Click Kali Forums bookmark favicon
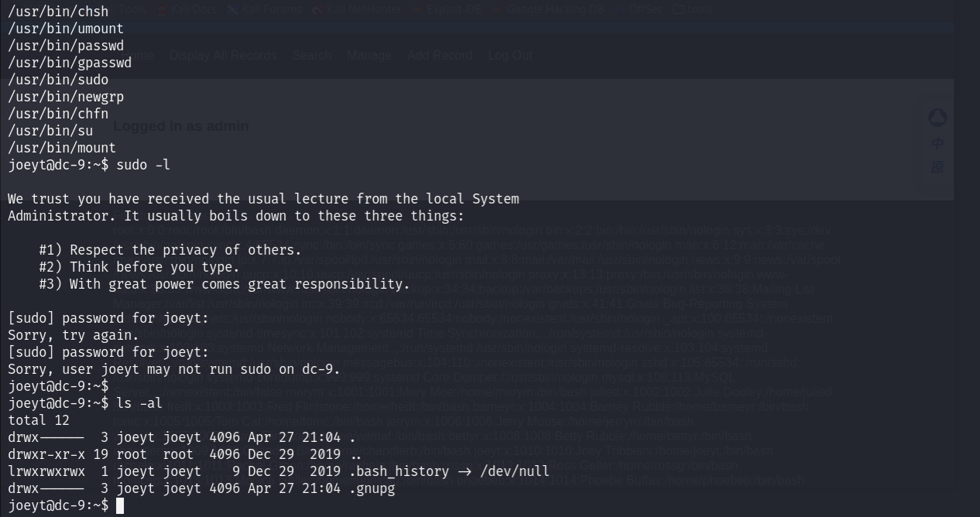This screenshot has height=517, width=980. click(233, 9)
